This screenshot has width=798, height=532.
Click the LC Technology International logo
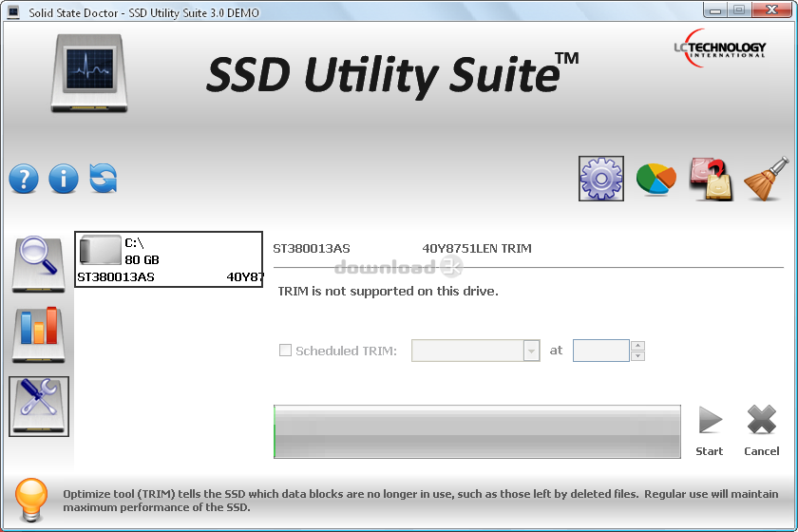pyautogui.click(x=720, y=48)
